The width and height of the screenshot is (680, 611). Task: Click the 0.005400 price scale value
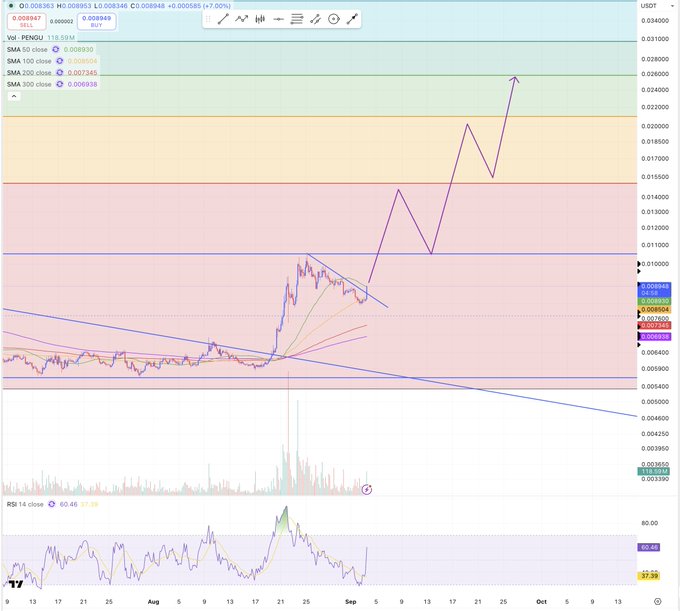click(655, 386)
